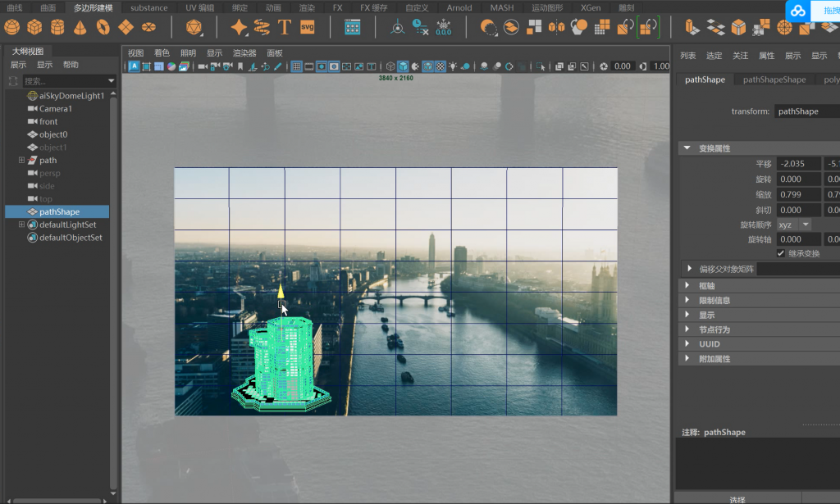
Task: Switch to the 曲面 shelf tab
Action: (48, 7)
